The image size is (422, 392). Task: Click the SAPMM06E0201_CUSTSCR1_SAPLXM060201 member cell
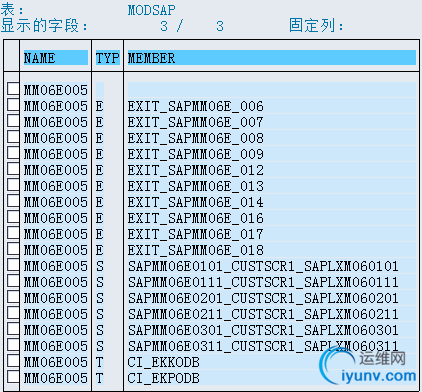272,298
